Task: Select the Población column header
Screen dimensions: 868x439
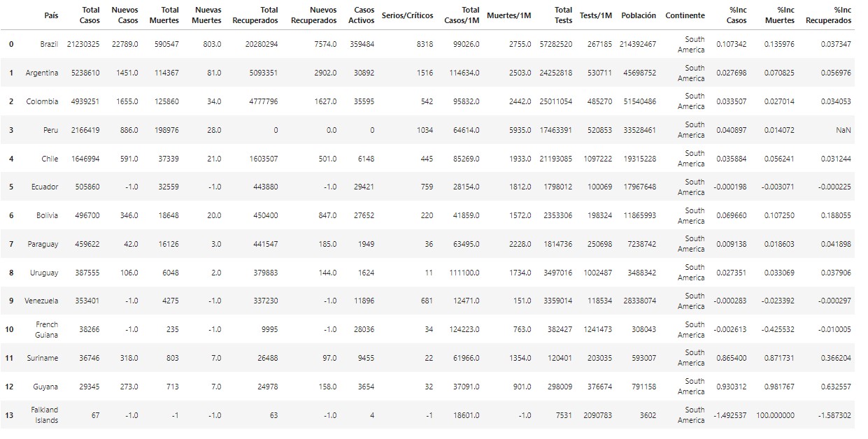Action: point(639,15)
